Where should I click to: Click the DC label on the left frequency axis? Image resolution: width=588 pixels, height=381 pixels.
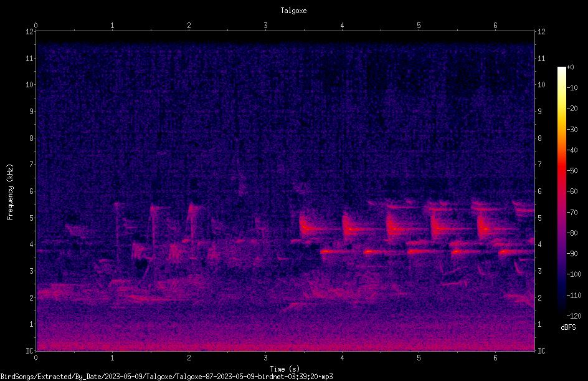(x=30, y=351)
